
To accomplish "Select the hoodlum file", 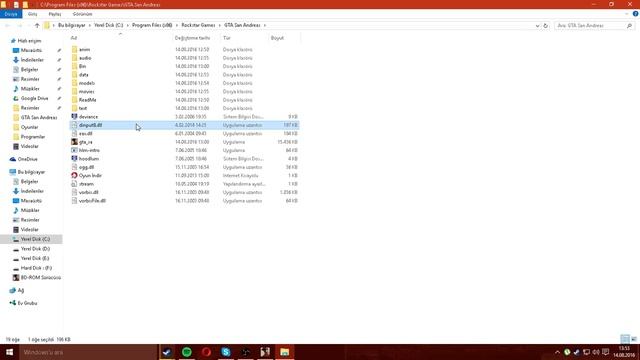I will 89,158.
